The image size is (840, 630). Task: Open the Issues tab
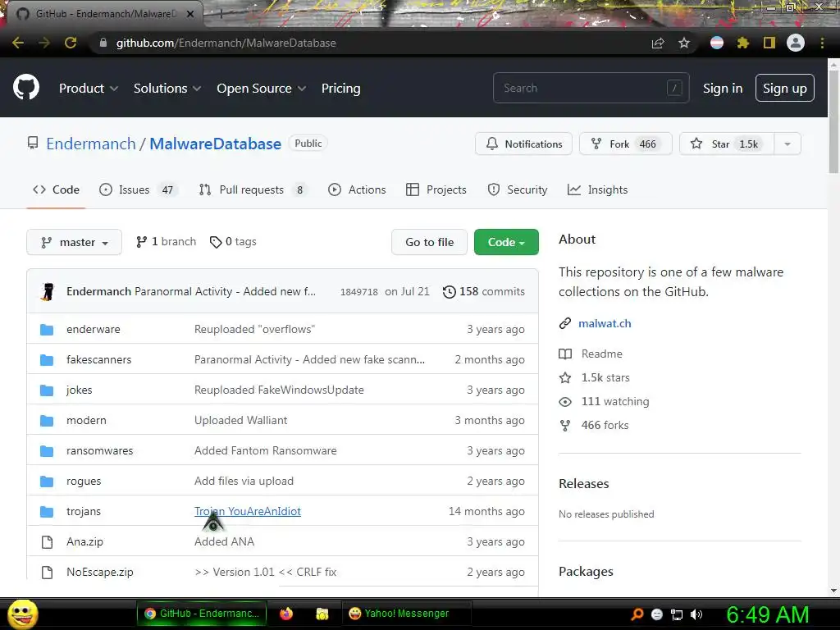click(138, 189)
